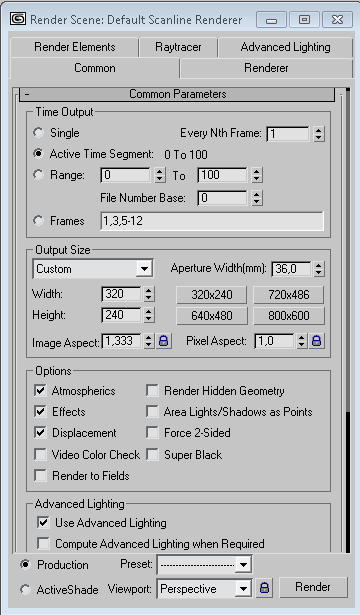Viewport: 360px width, 615px height.
Task: Click the Aperture Width field
Action: point(291,269)
